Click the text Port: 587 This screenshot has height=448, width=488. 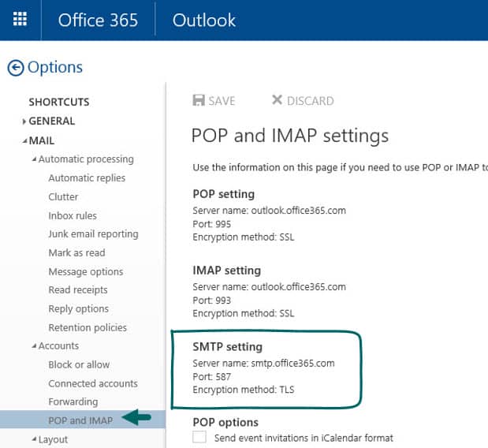[x=211, y=377]
